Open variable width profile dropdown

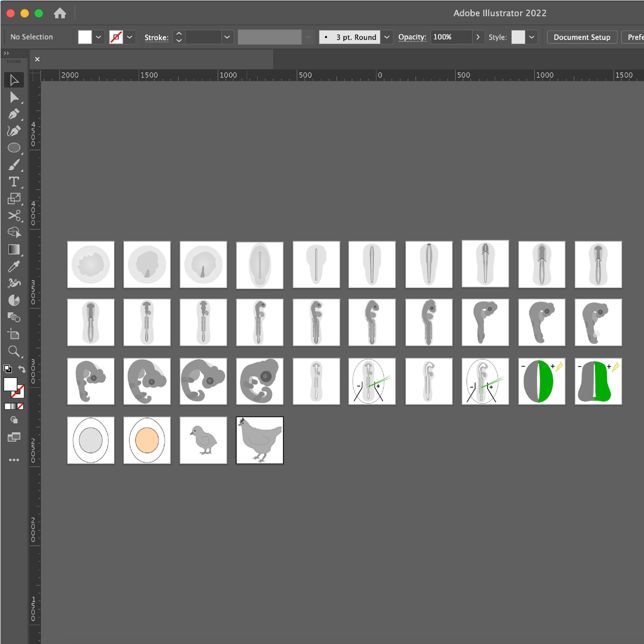pos(308,37)
